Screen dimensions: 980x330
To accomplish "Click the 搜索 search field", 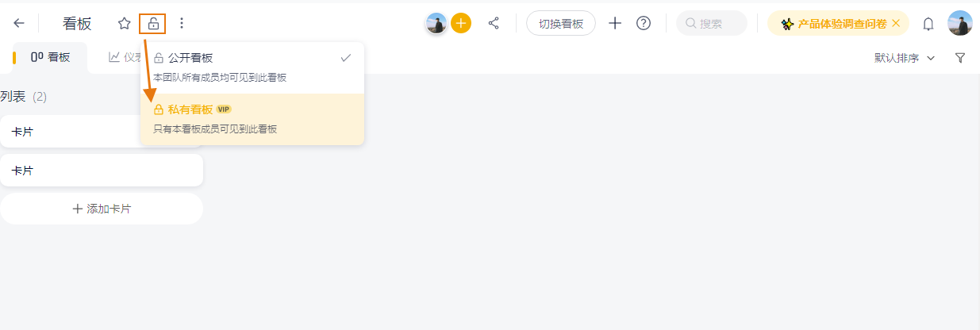I will 712,24.
